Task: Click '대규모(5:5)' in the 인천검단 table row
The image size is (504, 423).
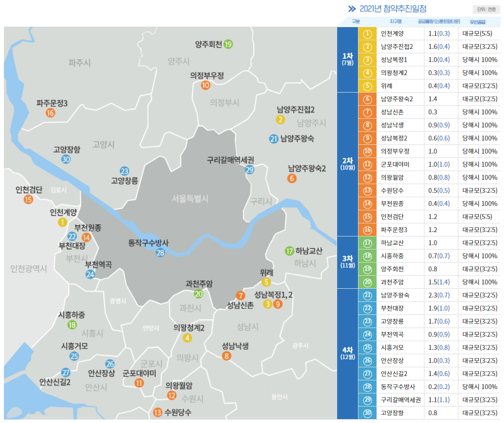Action: [477, 217]
